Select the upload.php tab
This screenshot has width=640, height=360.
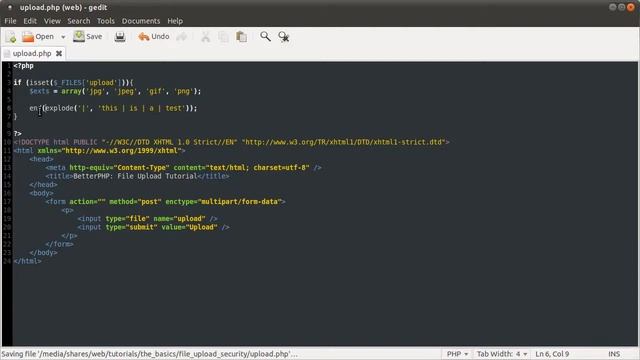[x=31, y=53]
